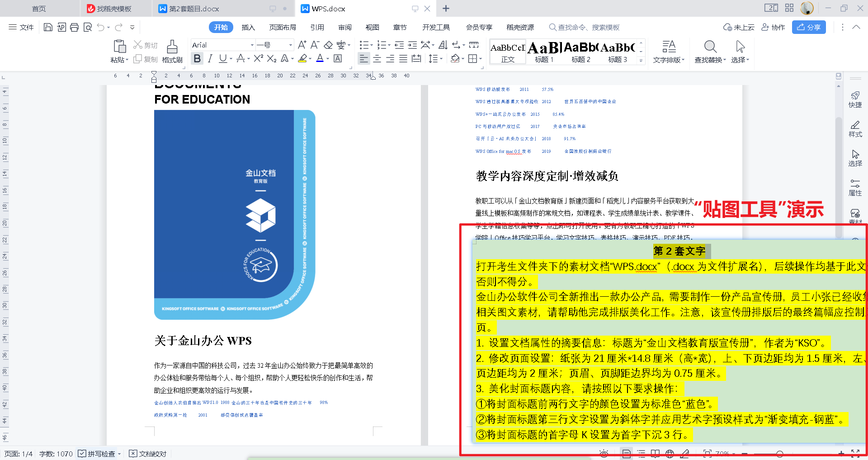Toggle Underline formatting

coord(222,58)
